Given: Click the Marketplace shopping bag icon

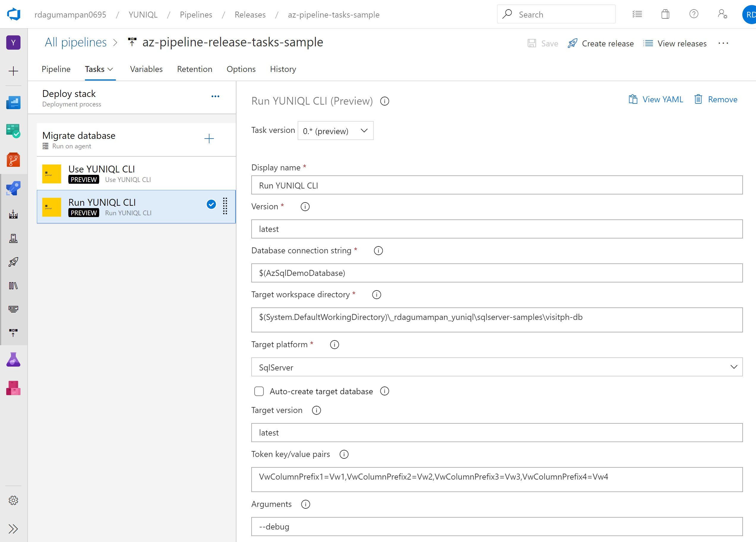Looking at the screenshot, I should pyautogui.click(x=665, y=14).
